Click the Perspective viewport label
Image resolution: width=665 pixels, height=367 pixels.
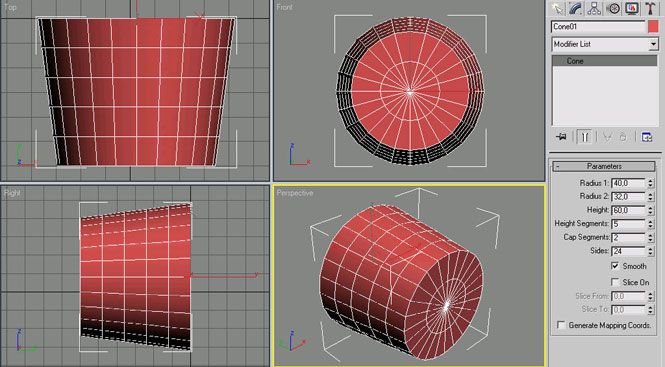click(295, 193)
